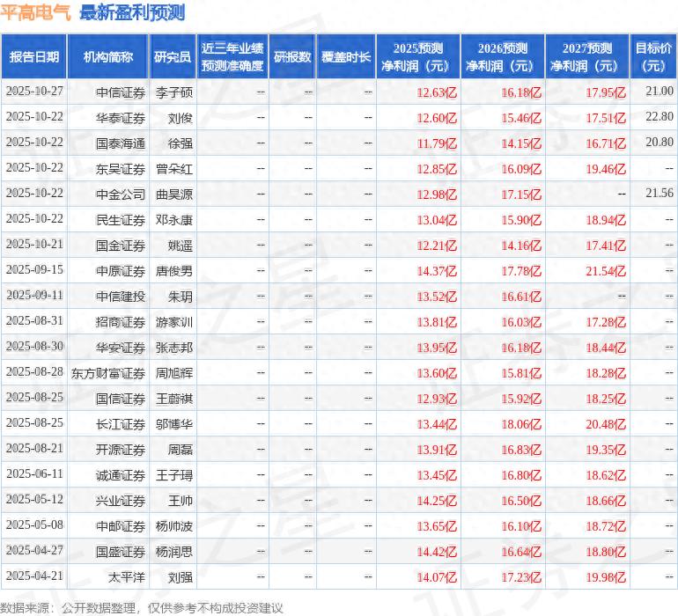Image resolution: width=678 pixels, height=616 pixels.
Task: Click the 平高电气 title text
Action: click(x=35, y=12)
